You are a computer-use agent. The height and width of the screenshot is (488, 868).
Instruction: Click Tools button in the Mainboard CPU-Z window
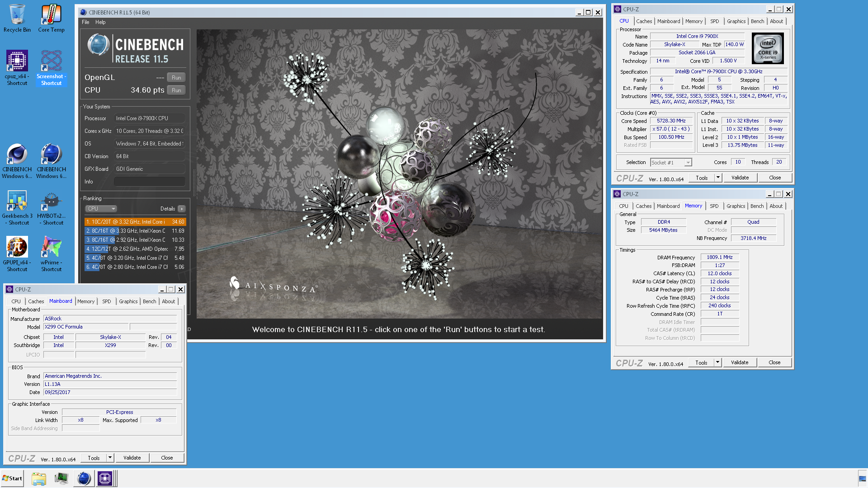[94, 458]
